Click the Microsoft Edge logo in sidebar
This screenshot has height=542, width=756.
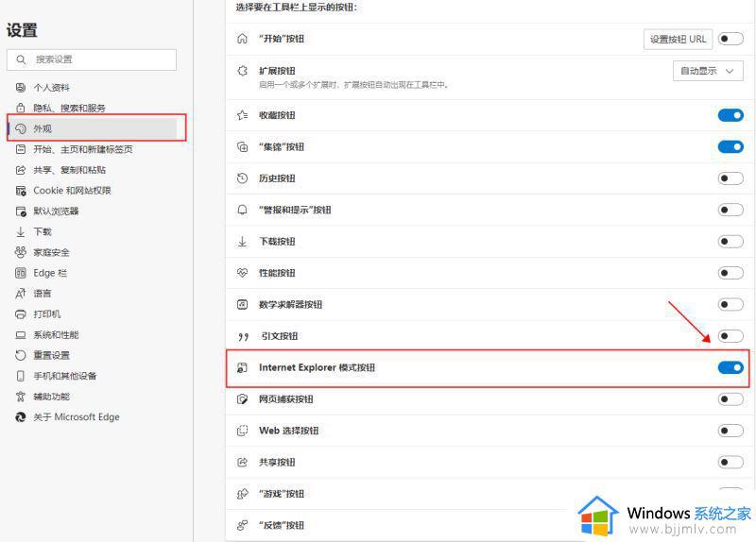[x=20, y=416]
